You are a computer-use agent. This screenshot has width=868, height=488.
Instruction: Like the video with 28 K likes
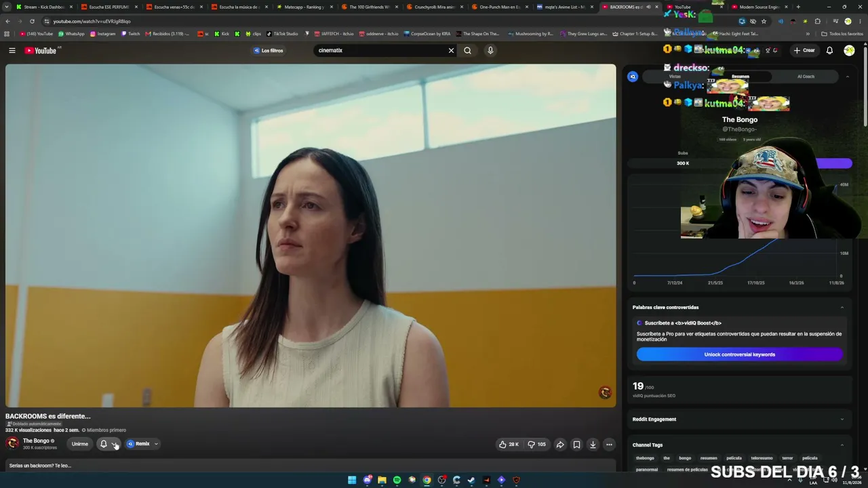[x=509, y=444]
